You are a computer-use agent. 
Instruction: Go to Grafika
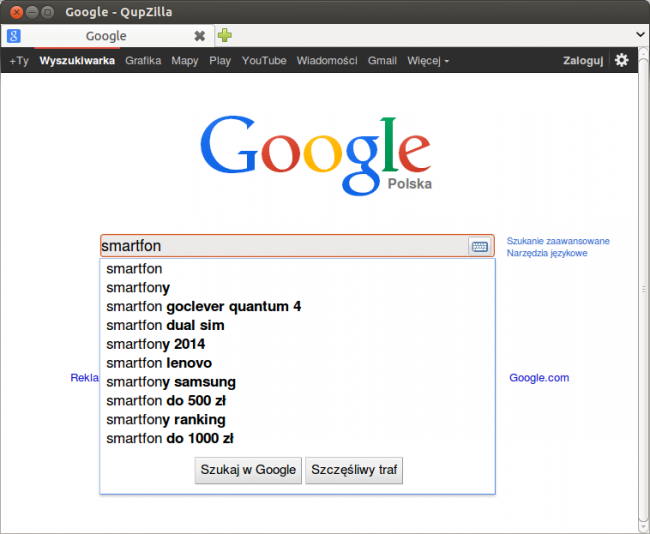click(143, 61)
